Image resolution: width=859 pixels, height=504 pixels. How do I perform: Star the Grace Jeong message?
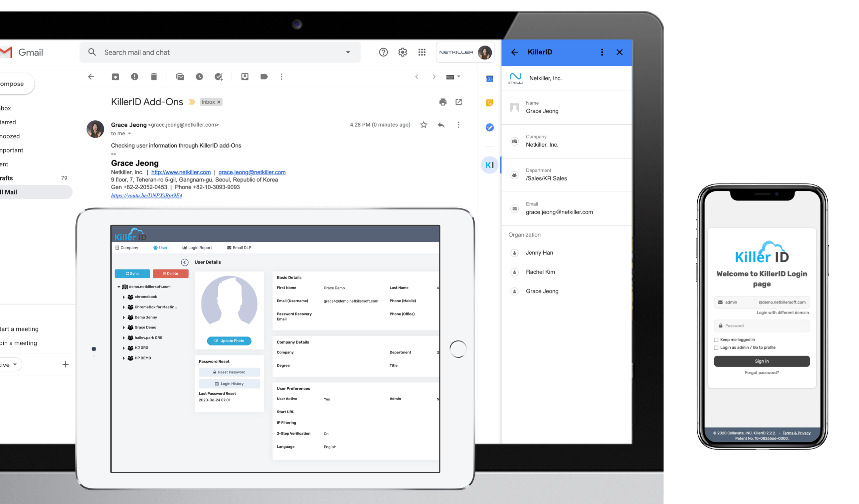tap(424, 125)
